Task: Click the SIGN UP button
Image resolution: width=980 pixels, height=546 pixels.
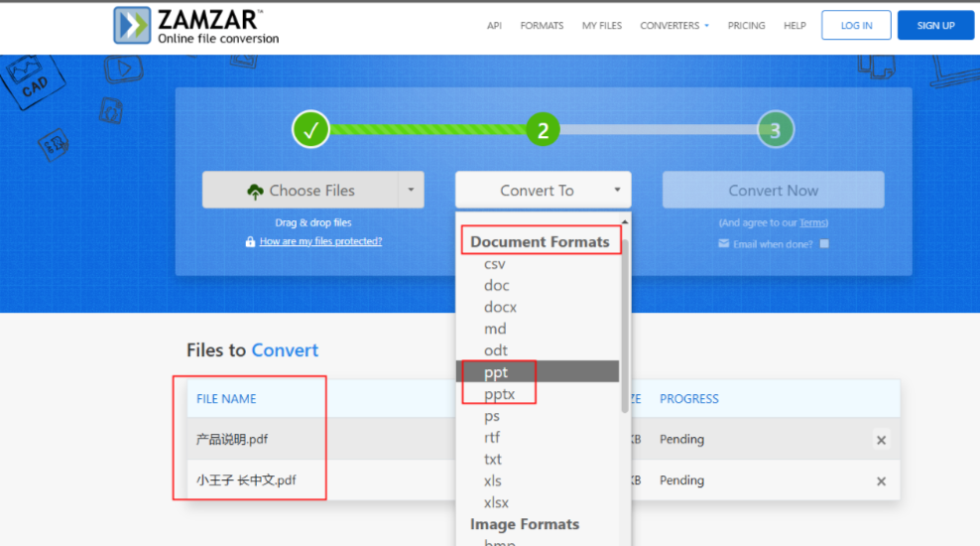Action: [935, 25]
